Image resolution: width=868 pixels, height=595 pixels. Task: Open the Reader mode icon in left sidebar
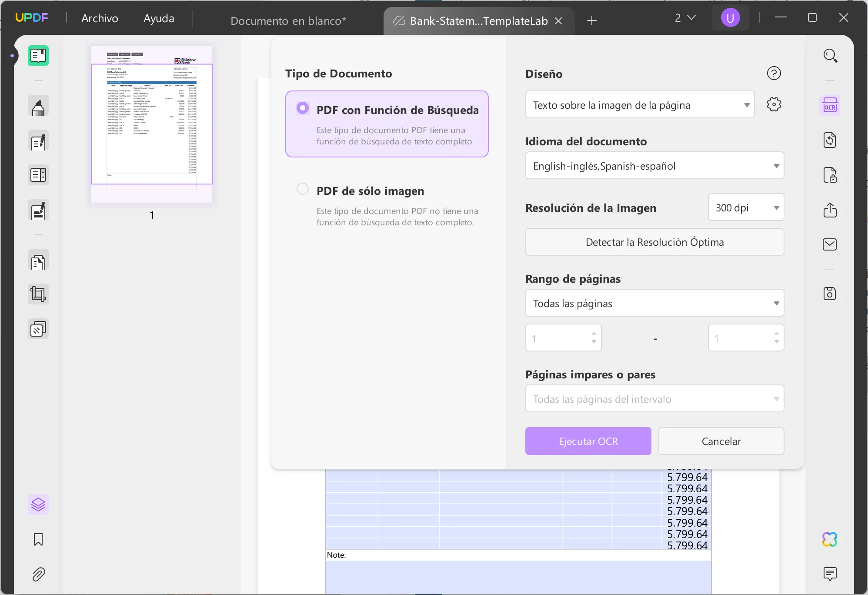pyautogui.click(x=38, y=56)
